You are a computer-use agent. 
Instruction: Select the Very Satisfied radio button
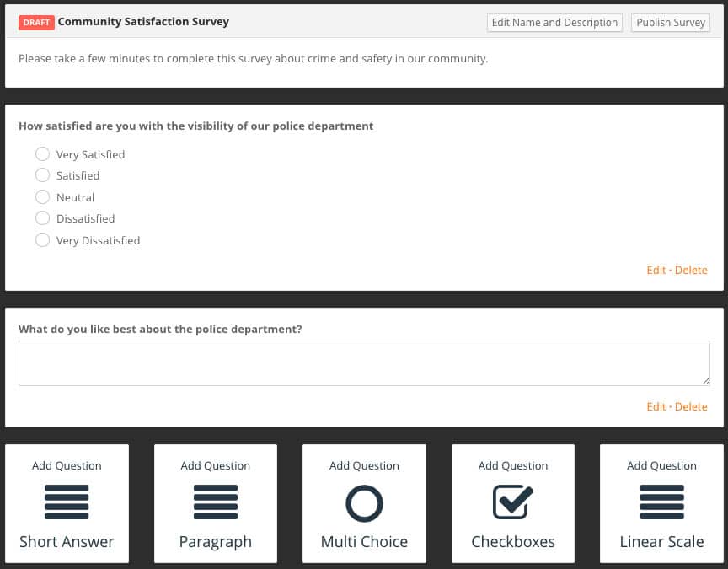(x=42, y=153)
